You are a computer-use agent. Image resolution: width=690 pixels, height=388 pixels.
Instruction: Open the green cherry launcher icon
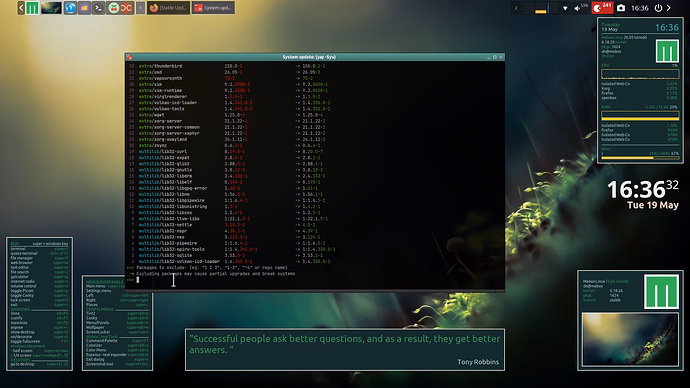click(114, 7)
